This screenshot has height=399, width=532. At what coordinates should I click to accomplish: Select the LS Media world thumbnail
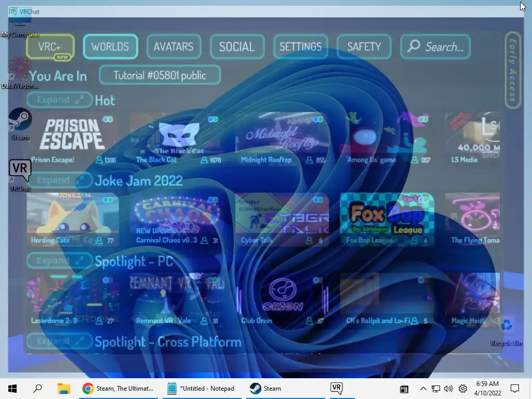(x=472, y=138)
